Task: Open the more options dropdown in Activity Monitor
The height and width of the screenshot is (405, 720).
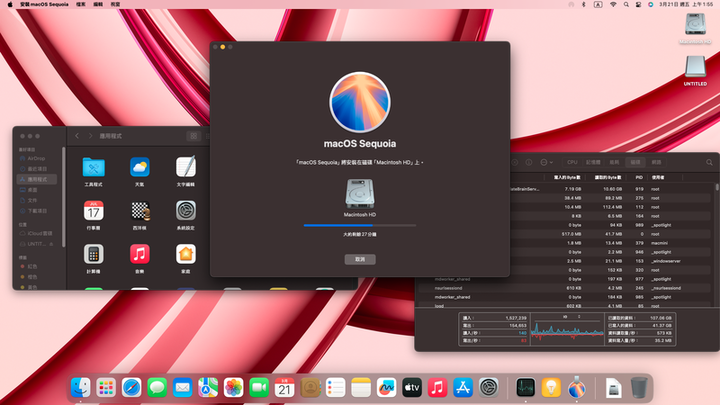Action: [546, 162]
